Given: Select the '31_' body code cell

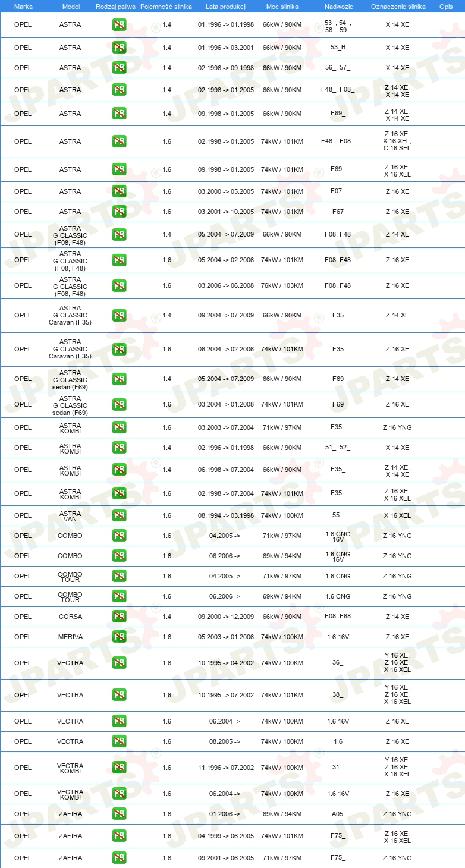Looking at the screenshot, I should (338, 768).
